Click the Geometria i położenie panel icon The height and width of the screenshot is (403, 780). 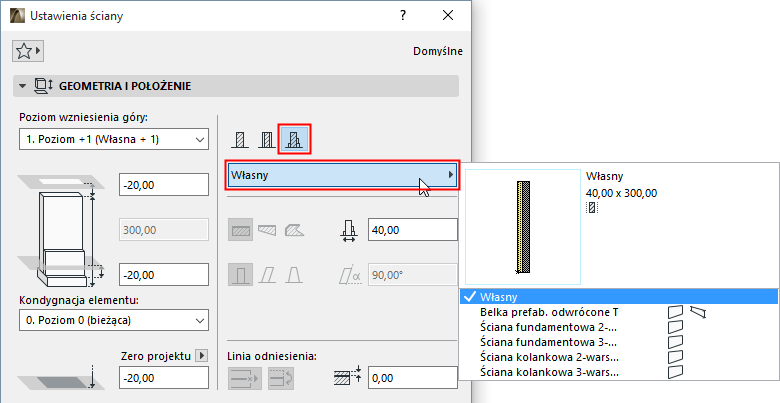[43, 86]
